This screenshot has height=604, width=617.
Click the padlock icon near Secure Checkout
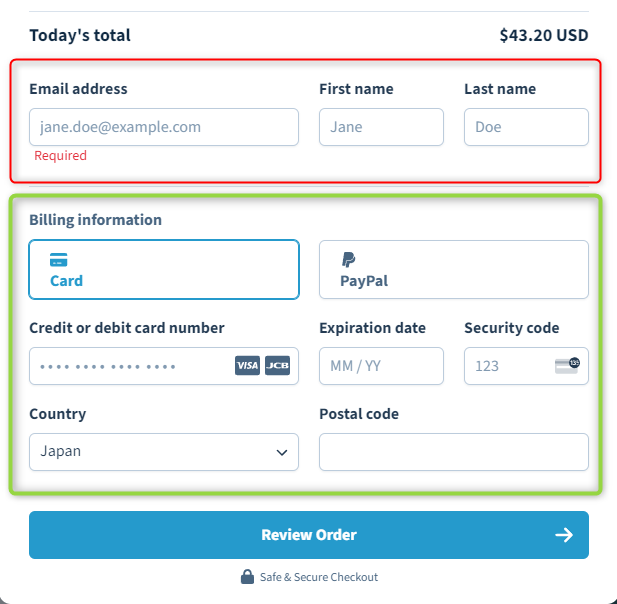[x=247, y=577]
